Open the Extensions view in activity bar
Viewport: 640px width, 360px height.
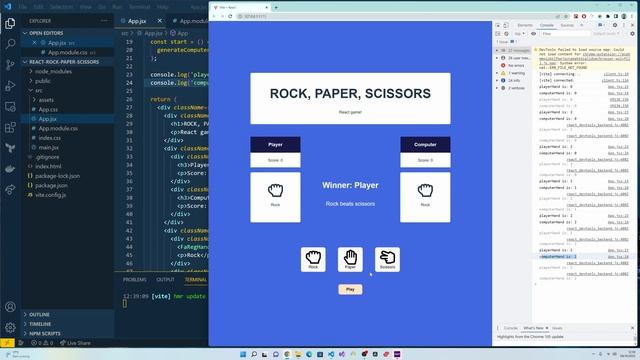click(10, 127)
